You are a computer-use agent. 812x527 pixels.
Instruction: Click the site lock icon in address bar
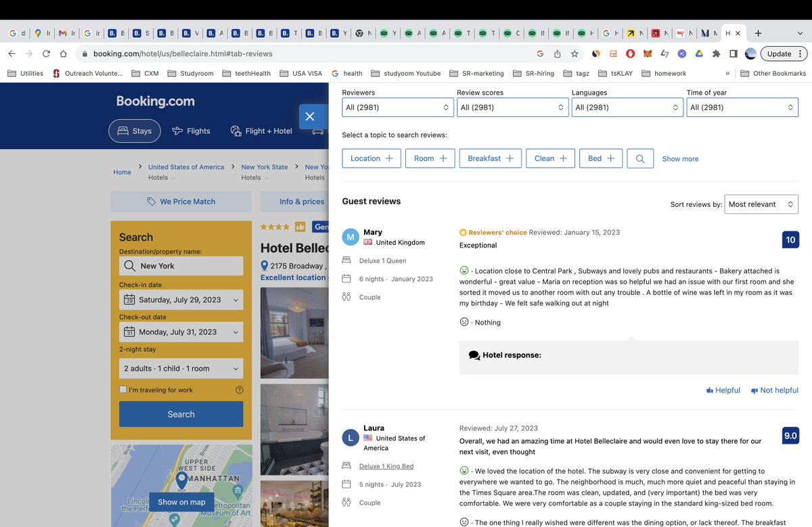pyautogui.click(x=84, y=53)
